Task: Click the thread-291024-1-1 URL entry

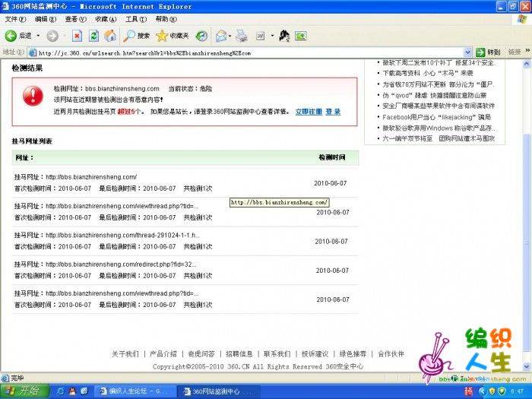Action: tap(122, 235)
